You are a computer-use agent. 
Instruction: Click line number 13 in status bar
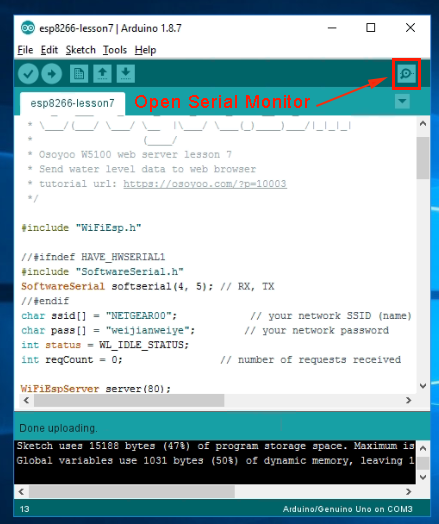(x=24, y=509)
